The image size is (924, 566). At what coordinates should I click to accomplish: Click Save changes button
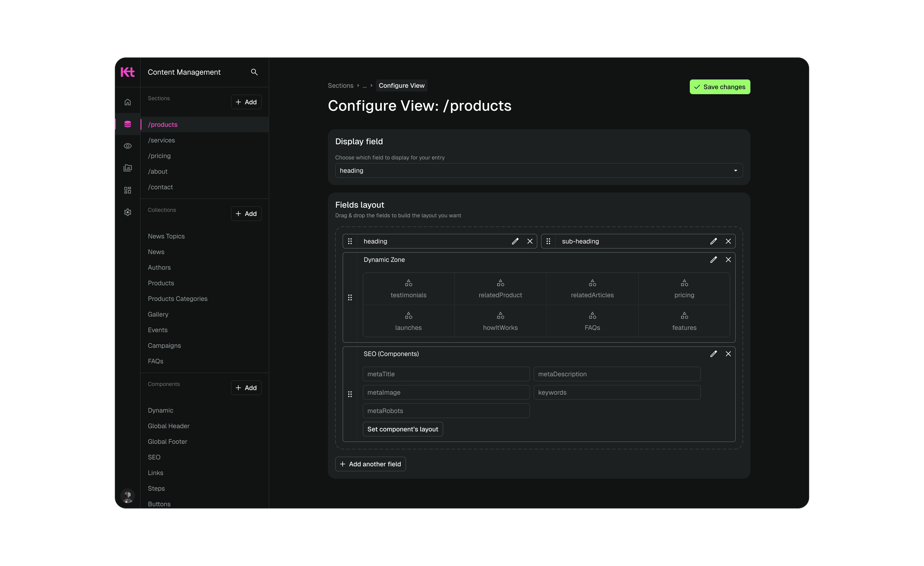(x=720, y=87)
